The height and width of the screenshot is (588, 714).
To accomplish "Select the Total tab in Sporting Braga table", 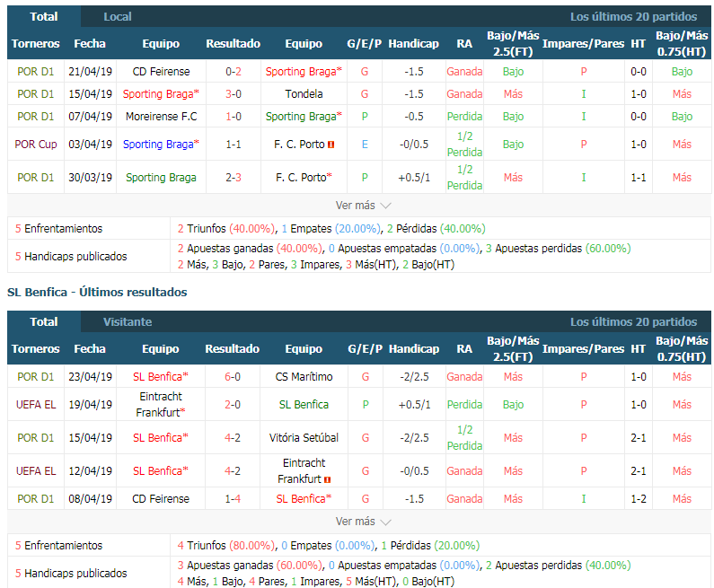I will click(44, 17).
